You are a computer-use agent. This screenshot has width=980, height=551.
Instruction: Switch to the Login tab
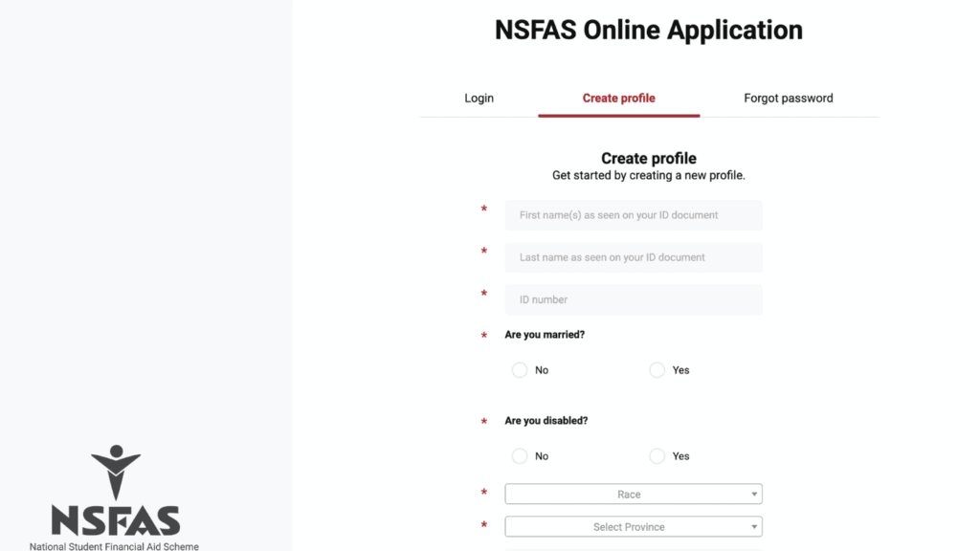click(x=479, y=98)
